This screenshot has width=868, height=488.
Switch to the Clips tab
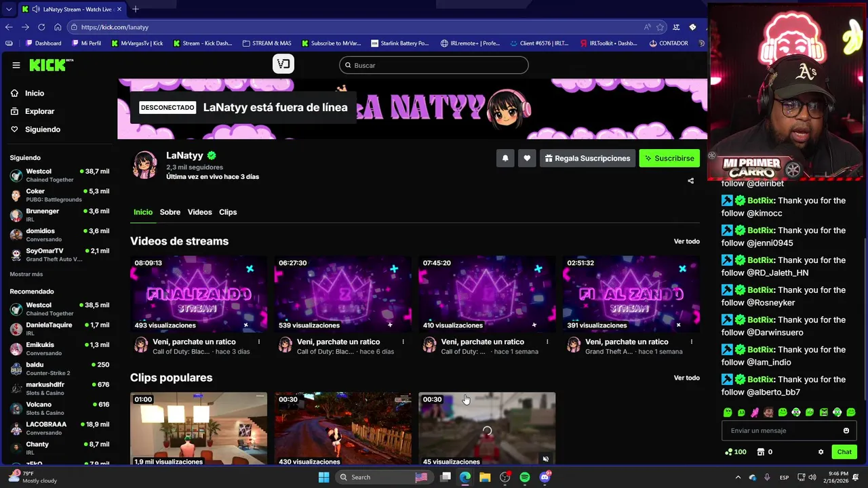(228, 212)
